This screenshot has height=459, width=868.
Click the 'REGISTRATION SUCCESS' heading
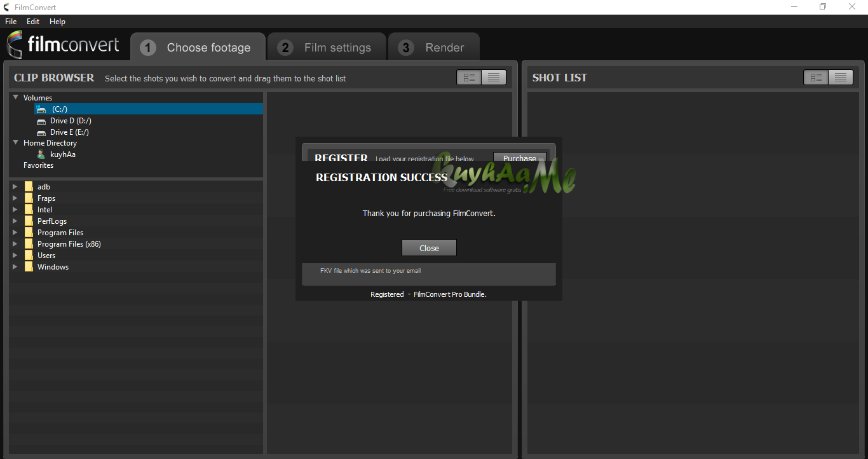[381, 177]
